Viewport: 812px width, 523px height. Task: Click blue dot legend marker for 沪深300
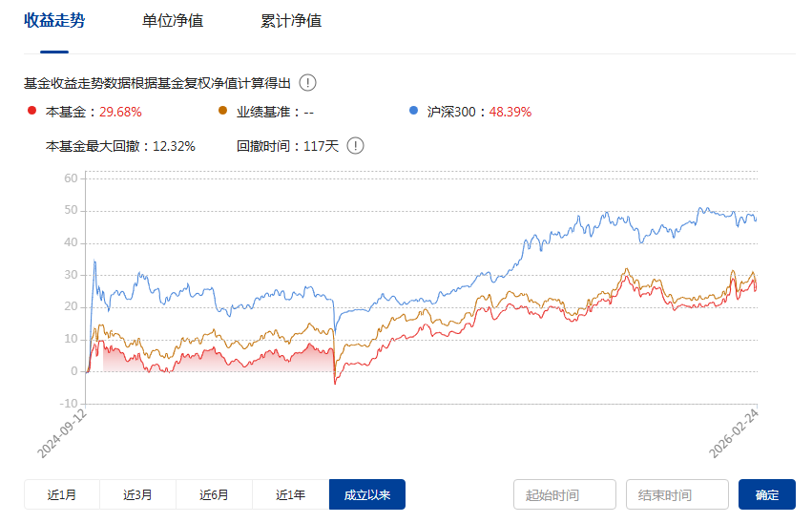point(413,111)
